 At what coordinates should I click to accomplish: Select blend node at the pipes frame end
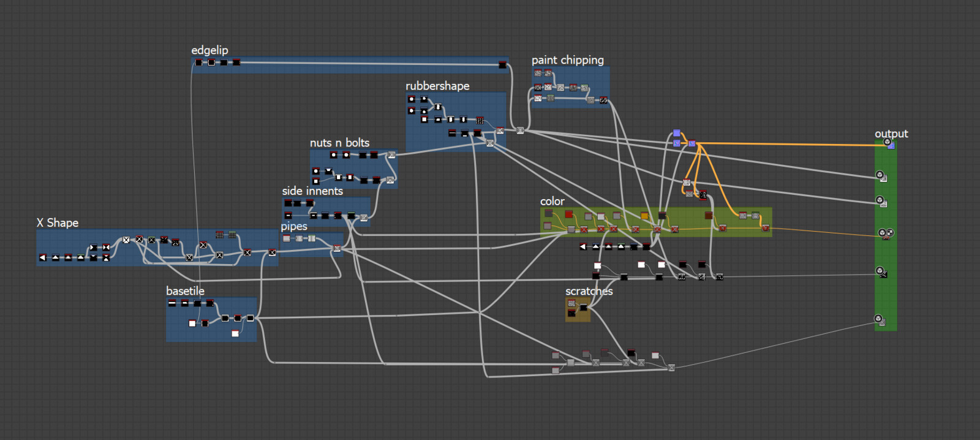pos(337,248)
